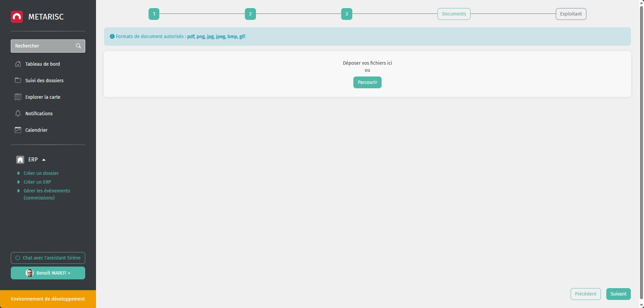Viewport: 644px width, 308px height.
Task: Click the Déposer vos fichiers ici drop zone
Action: click(x=367, y=74)
